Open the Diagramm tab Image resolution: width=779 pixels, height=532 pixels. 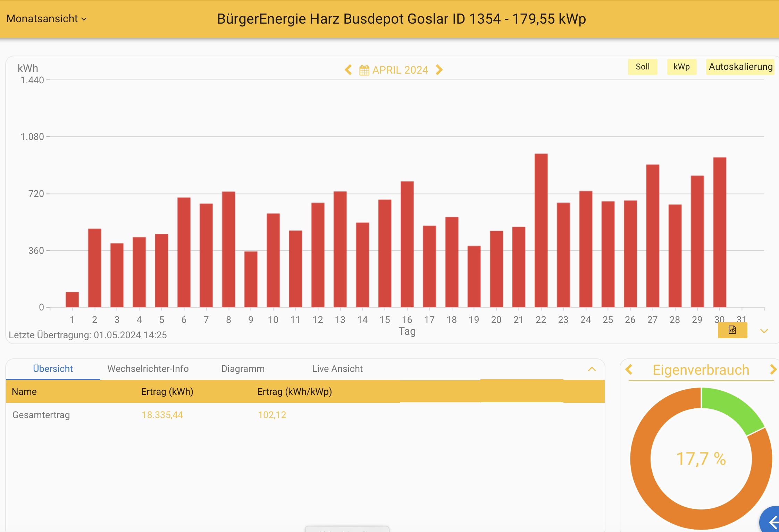click(x=243, y=369)
